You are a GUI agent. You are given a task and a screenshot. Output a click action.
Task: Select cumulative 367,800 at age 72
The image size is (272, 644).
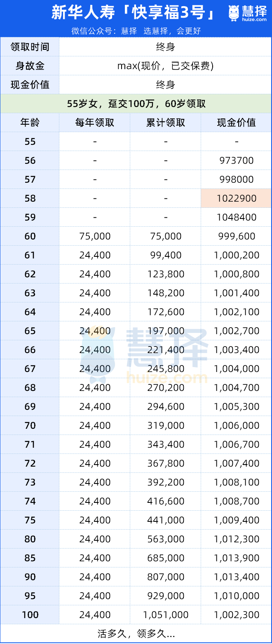pyautogui.click(x=166, y=463)
